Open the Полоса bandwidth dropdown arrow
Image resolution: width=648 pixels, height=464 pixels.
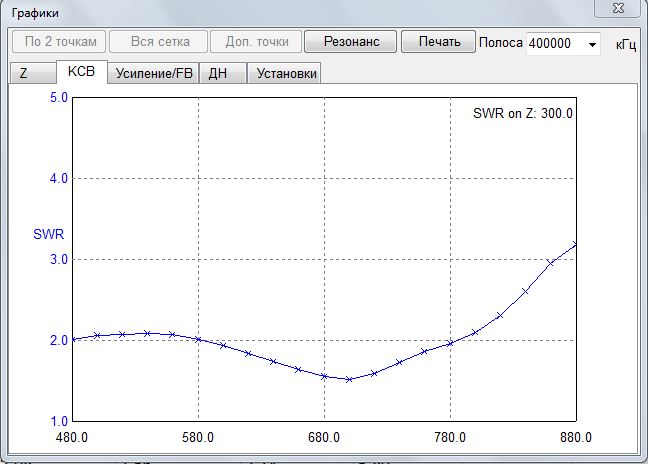pyautogui.click(x=592, y=44)
